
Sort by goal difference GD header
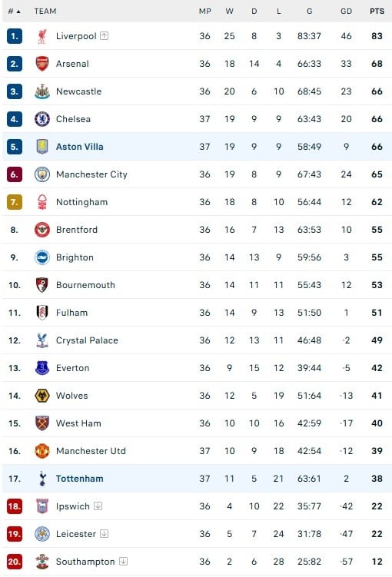pos(346,11)
